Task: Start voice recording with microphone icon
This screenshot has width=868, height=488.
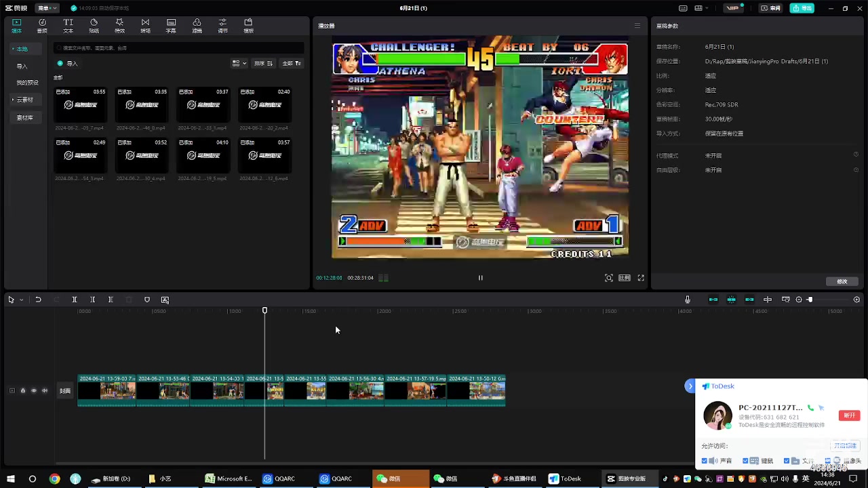Action: pos(688,300)
